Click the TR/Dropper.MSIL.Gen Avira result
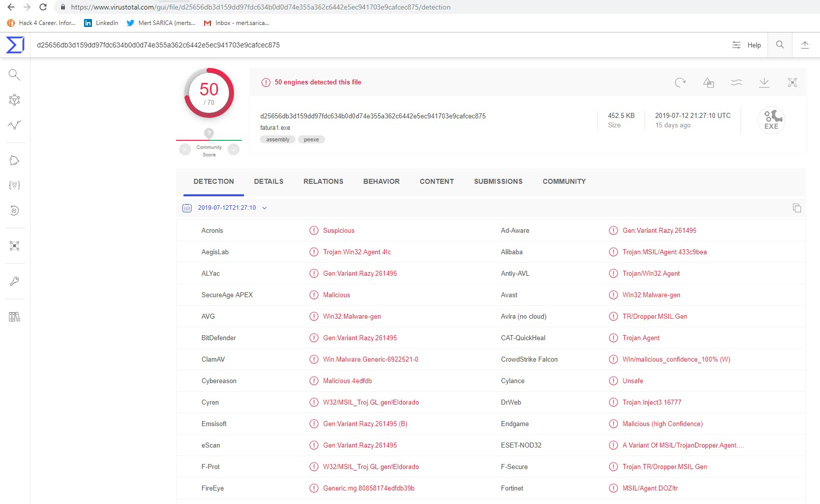The width and height of the screenshot is (820, 504). coord(655,317)
